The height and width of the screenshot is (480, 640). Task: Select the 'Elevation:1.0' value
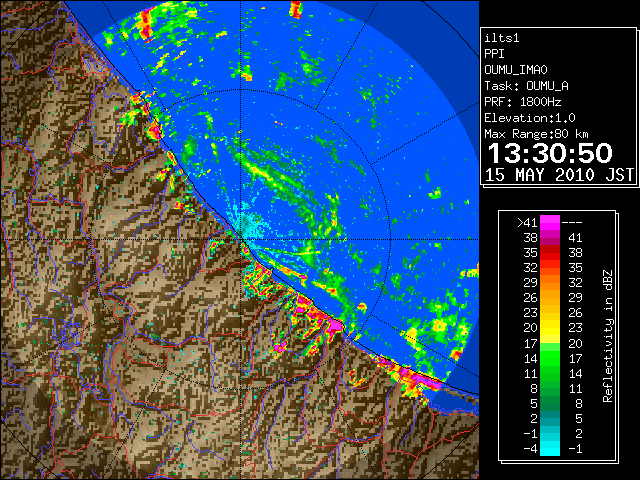530,118
